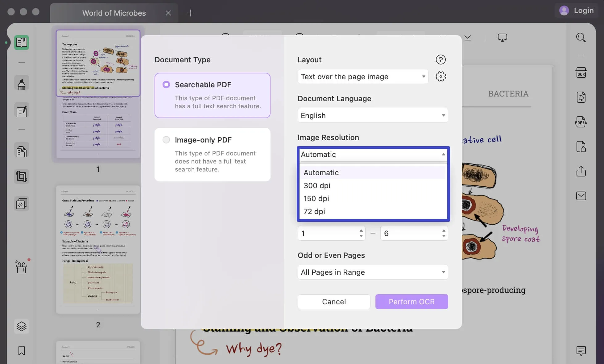Select the Image-only PDF radio button
Viewport: 604px width, 364px height.
166,140
